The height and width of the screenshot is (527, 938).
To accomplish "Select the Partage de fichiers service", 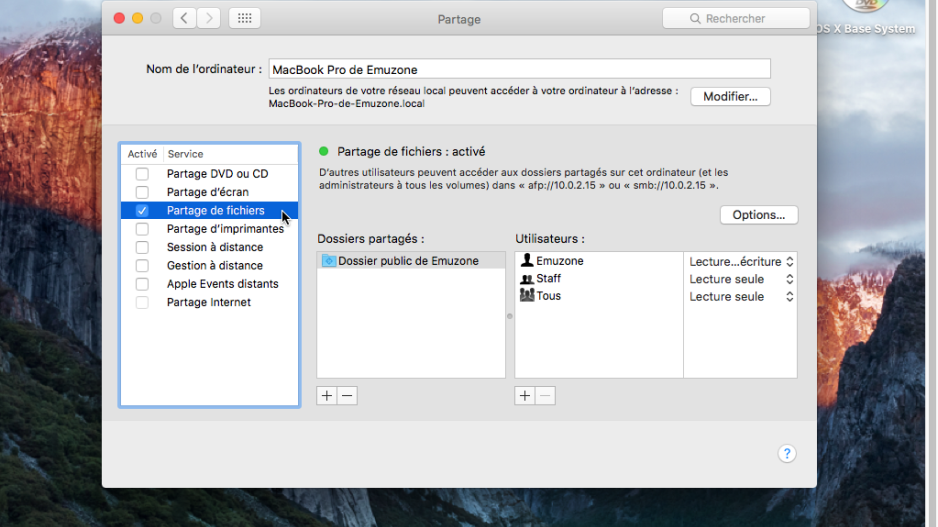I will point(215,211).
